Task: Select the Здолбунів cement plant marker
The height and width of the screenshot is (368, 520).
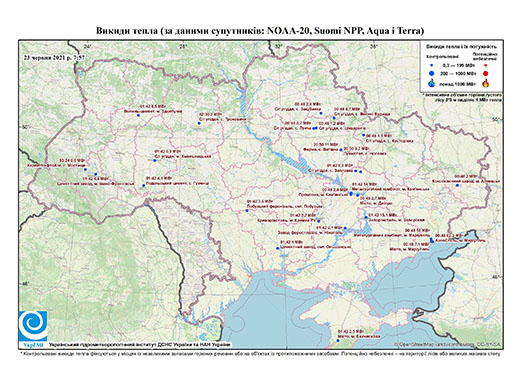Action: pos(138,115)
